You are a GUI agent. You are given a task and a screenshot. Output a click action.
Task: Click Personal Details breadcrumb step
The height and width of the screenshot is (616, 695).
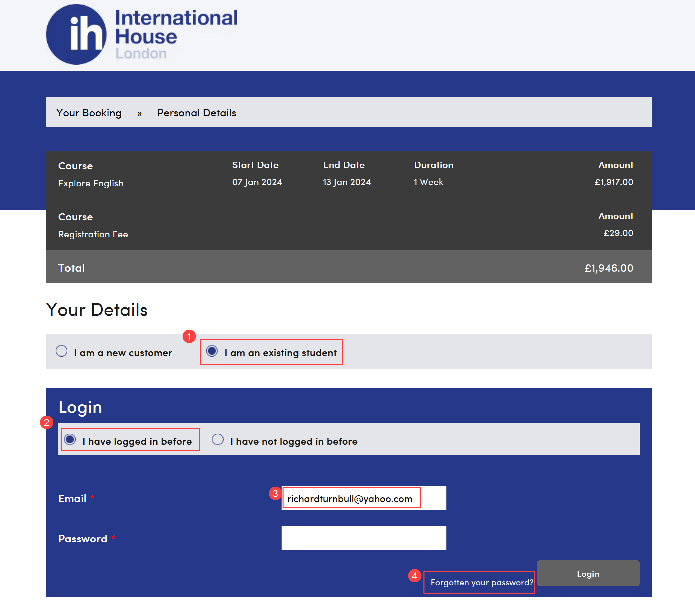tap(197, 113)
